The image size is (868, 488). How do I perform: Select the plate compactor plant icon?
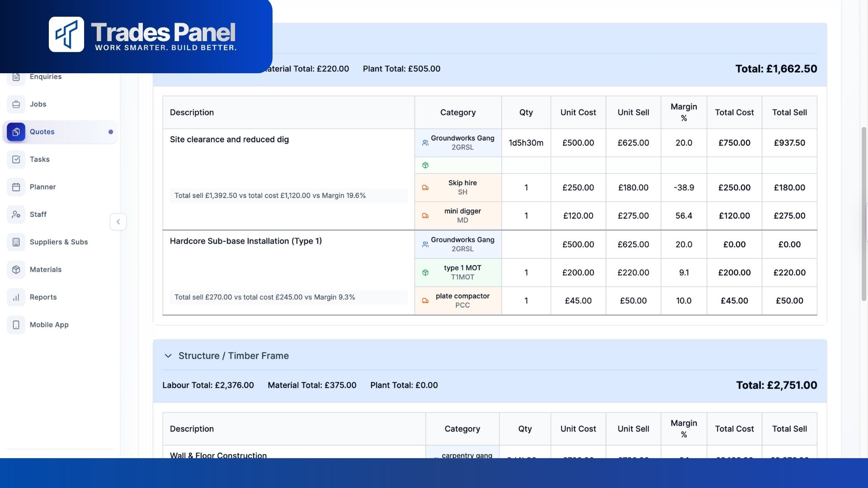pos(425,300)
